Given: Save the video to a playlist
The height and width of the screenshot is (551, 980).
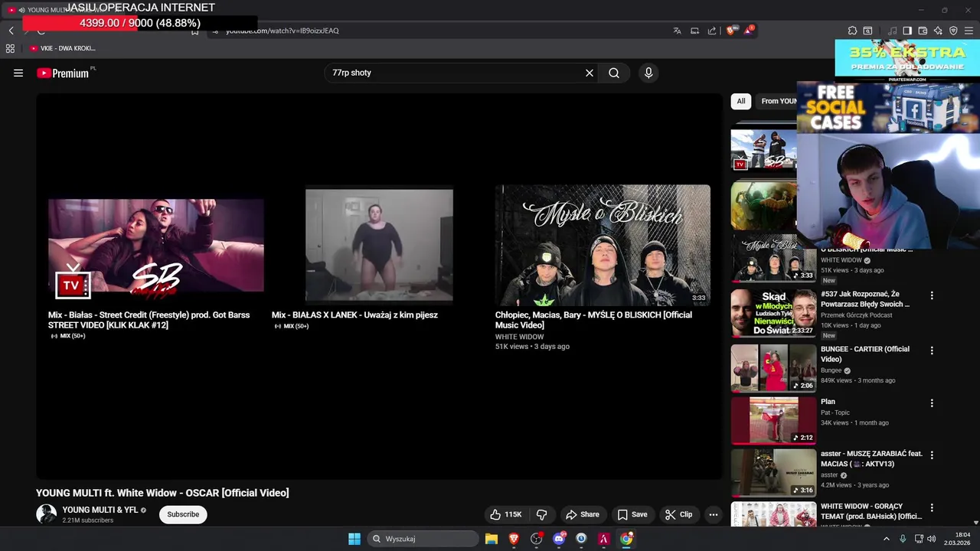Looking at the screenshot, I should pos(632,514).
